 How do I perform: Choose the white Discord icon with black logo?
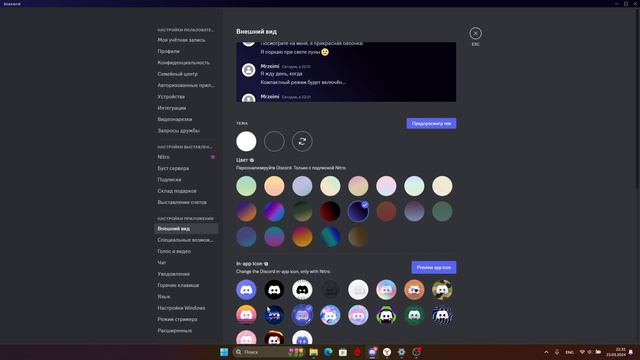click(x=302, y=290)
